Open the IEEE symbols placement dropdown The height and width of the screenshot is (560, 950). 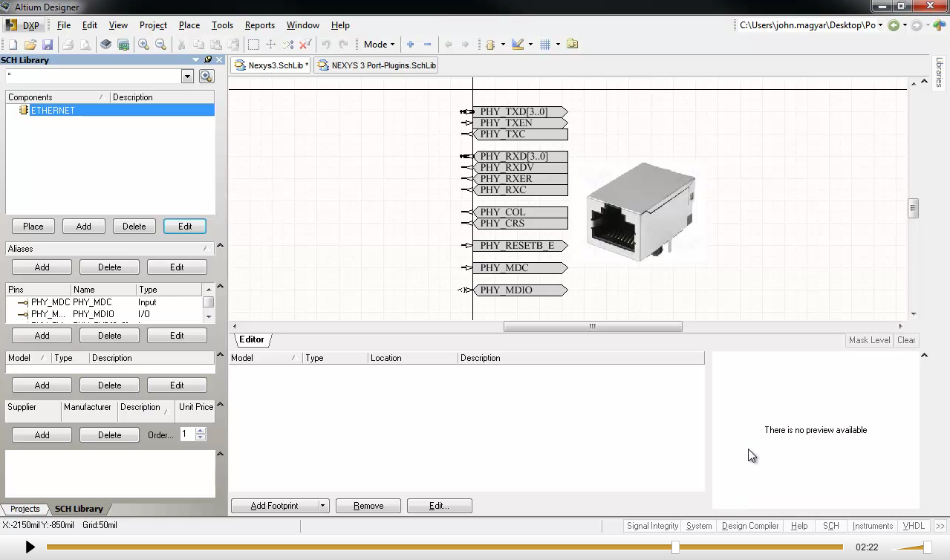(503, 45)
